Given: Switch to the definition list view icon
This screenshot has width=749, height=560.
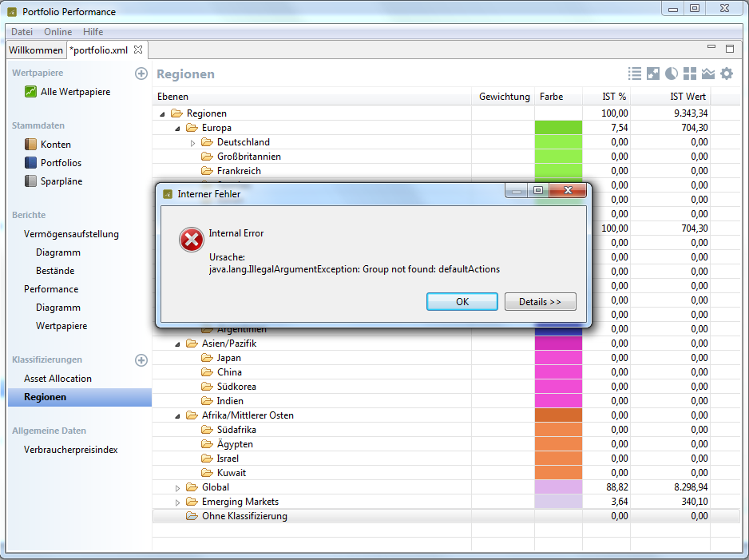Looking at the screenshot, I should click(634, 73).
